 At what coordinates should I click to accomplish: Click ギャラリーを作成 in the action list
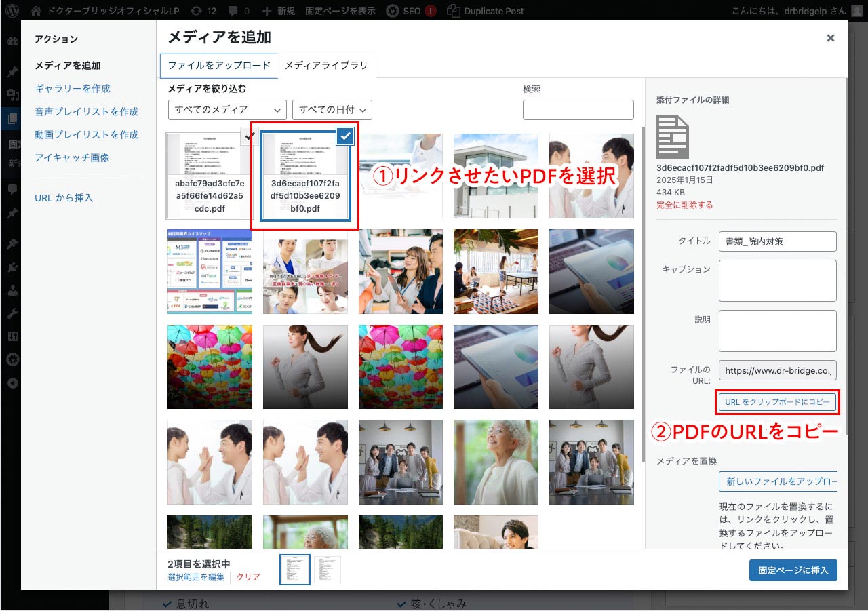tap(73, 89)
